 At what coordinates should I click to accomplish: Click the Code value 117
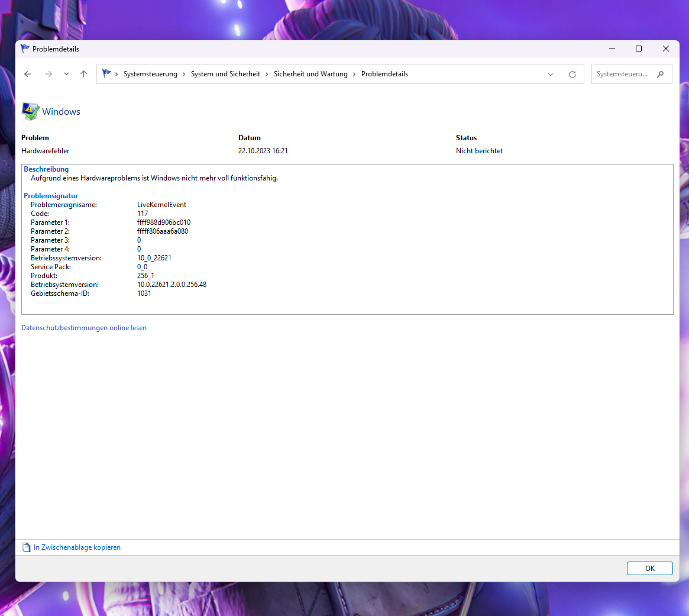pos(143,213)
